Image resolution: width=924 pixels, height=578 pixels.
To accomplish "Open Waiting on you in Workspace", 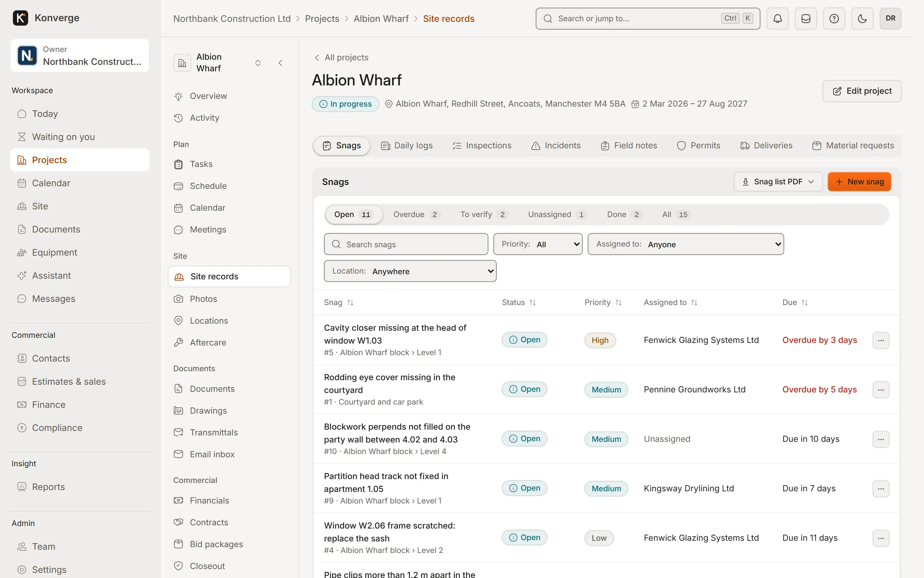I will pyautogui.click(x=80, y=136).
